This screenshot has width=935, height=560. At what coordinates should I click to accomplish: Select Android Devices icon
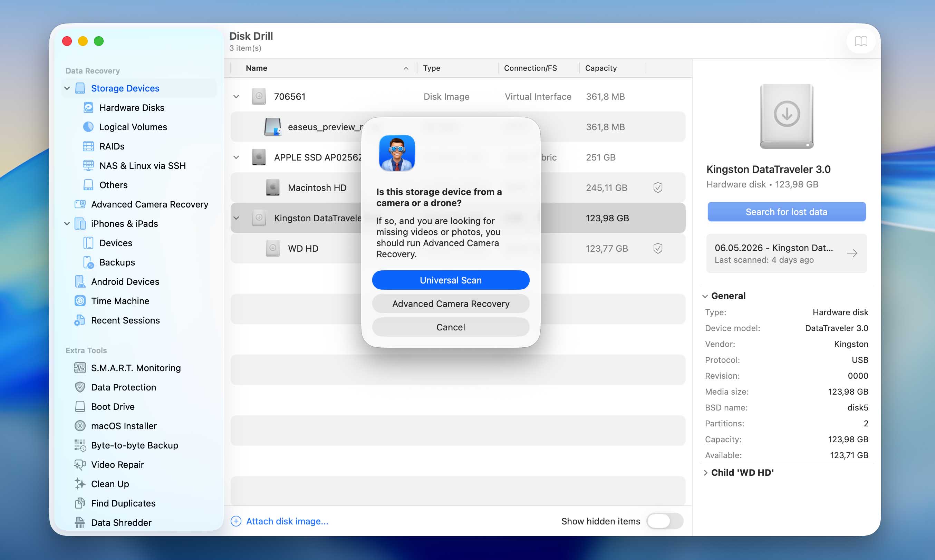click(80, 281)
